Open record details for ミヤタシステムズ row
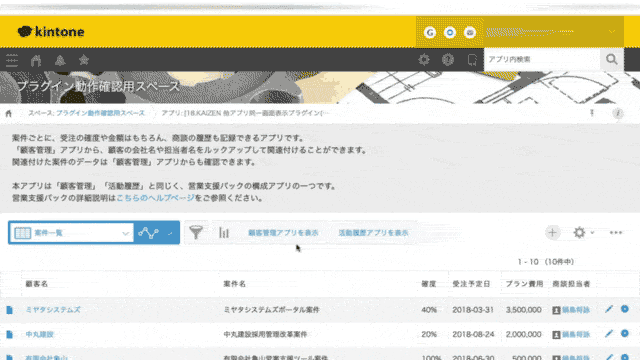 (9, 310)
